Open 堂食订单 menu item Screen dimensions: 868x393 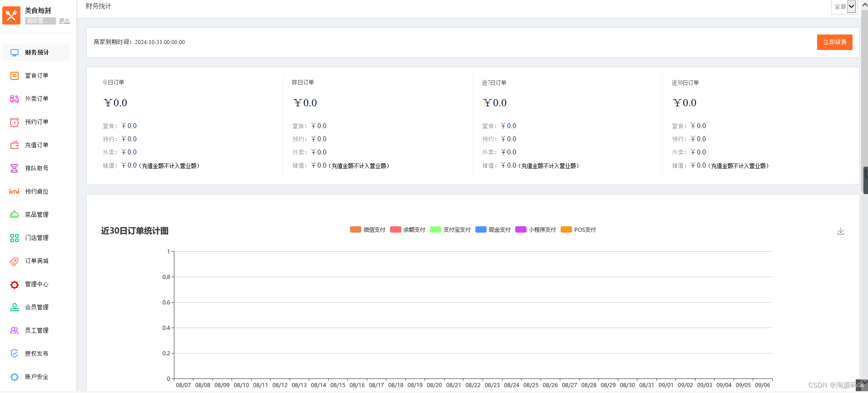[x=36, y=76]
